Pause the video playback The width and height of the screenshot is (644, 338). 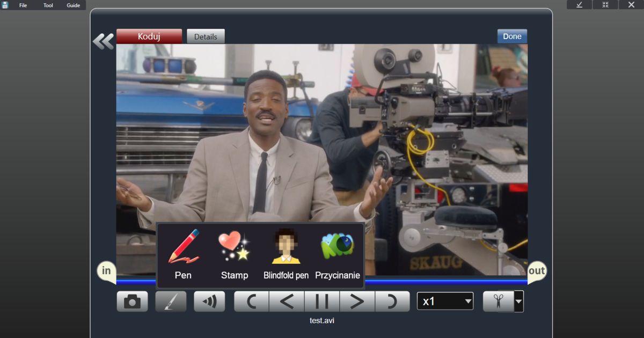click(323, 301)
